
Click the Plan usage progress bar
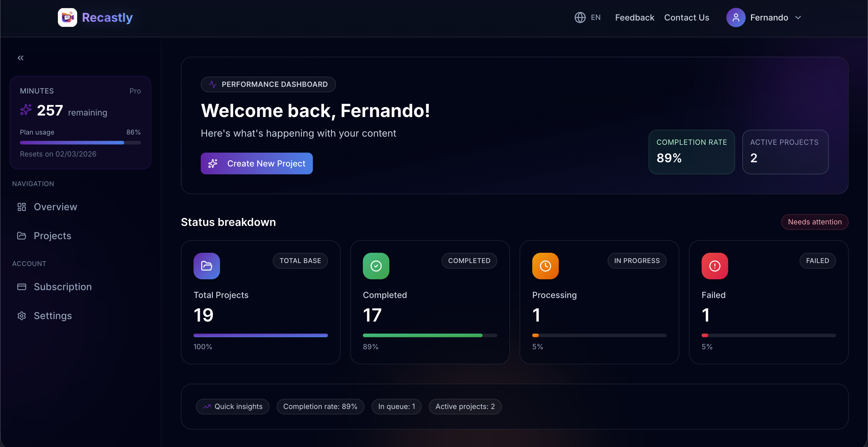pos(80,143)
